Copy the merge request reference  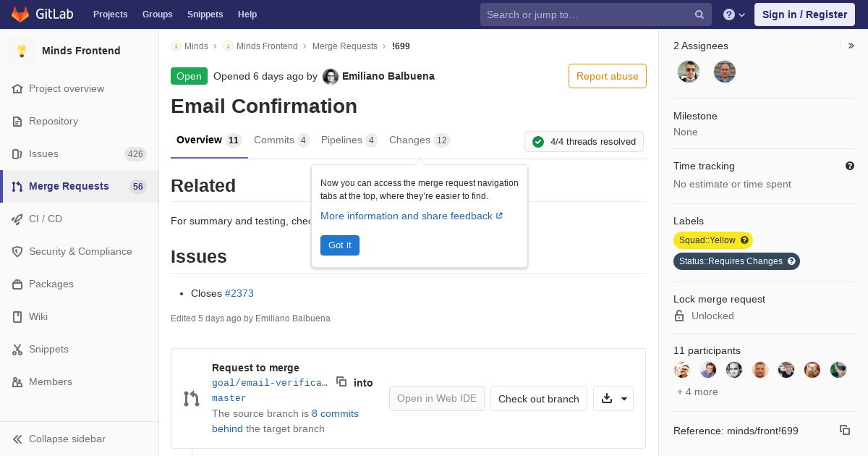click(x=844, y=430)
